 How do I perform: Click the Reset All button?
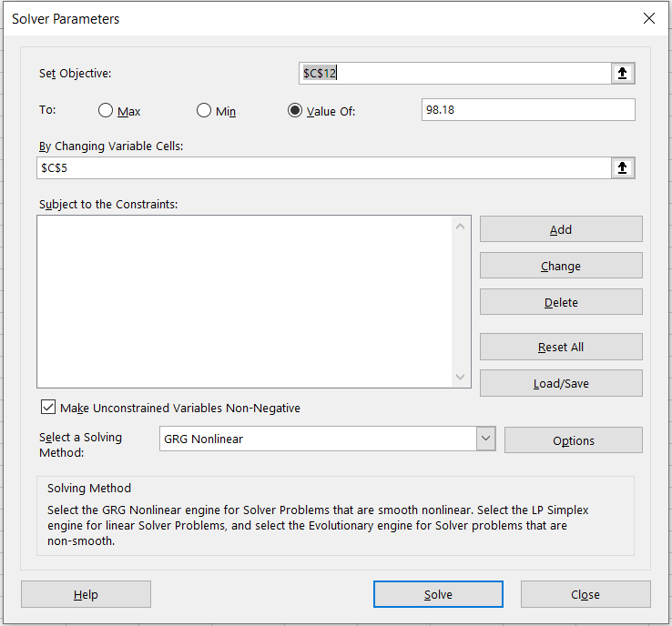(561, 347)
